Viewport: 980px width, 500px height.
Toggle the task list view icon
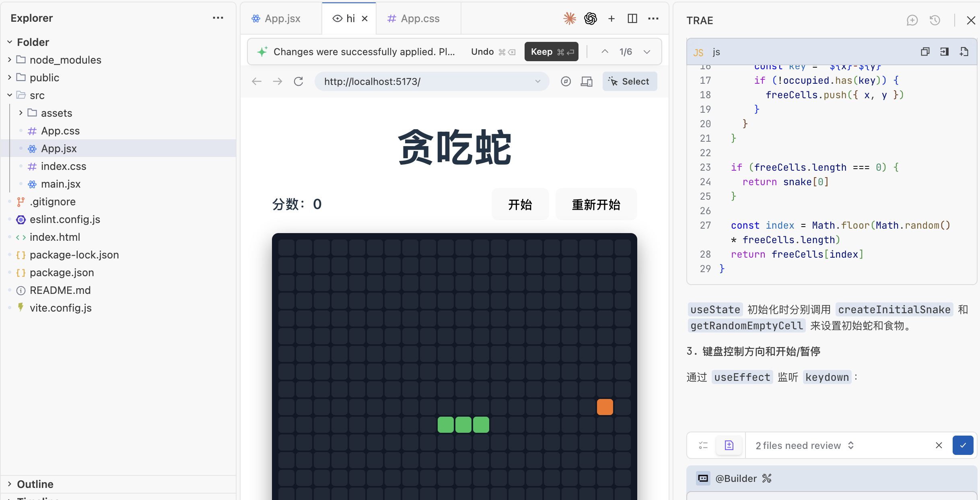[x=703, y=445]
